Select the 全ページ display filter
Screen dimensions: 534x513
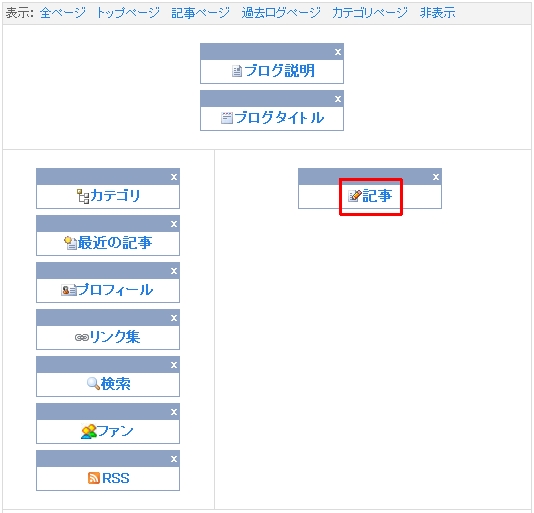(63, 13)
